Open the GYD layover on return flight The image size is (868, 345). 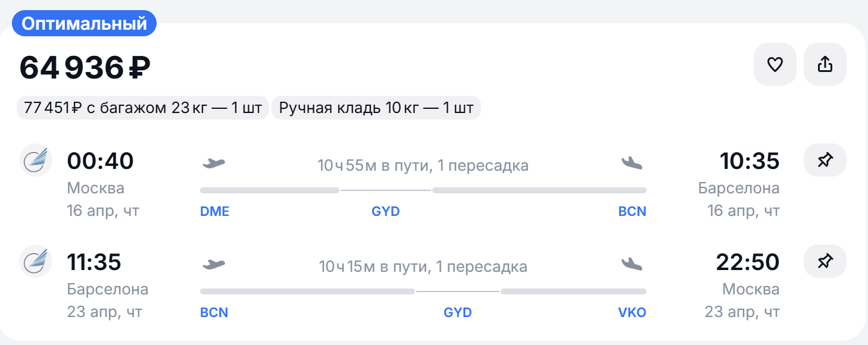(x=458, y=313)
